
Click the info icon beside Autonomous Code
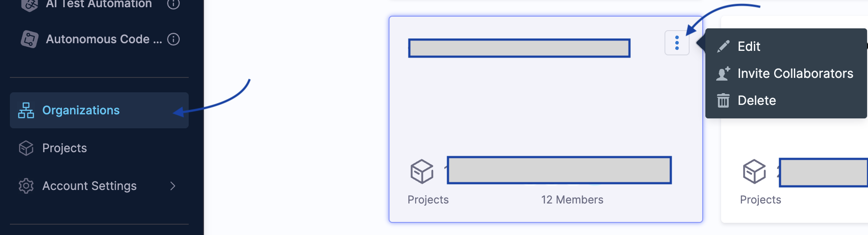click(173, 40)
